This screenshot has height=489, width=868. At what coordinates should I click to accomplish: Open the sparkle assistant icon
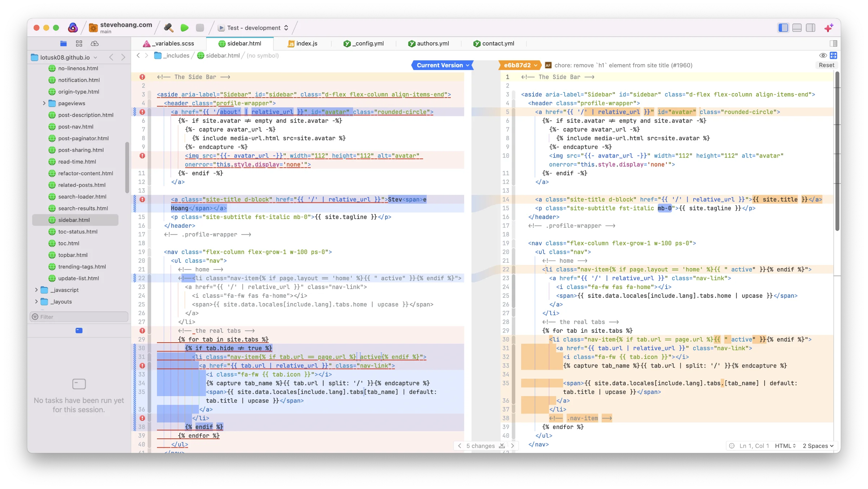(x=829, y=28)
